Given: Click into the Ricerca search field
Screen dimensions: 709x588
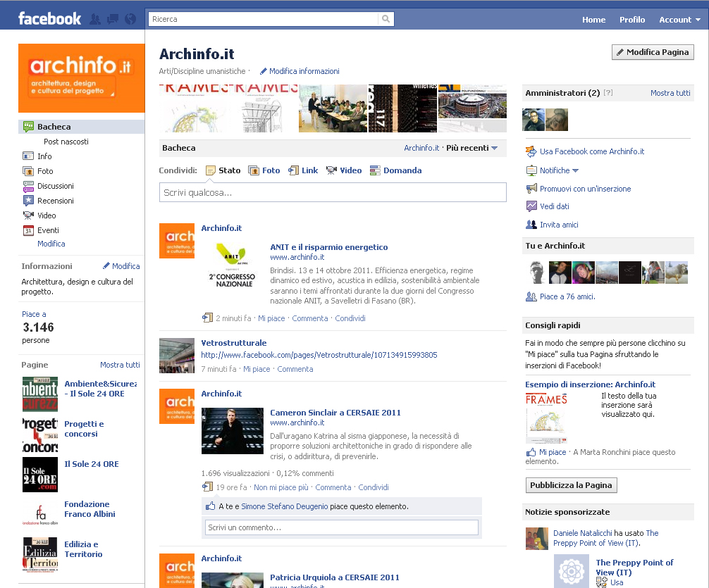Looking at the screenshot, I should (263, 19).
